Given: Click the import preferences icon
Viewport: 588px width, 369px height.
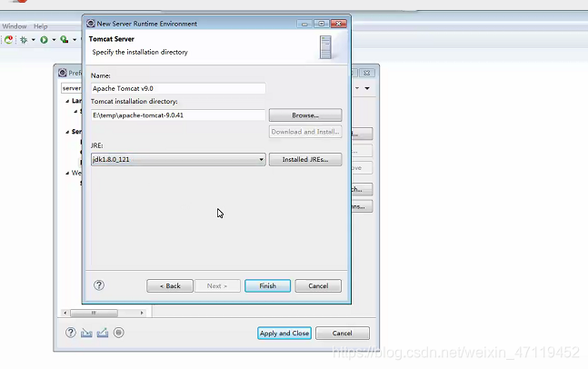Looking at the screenshot, I should tap(86, 333).
